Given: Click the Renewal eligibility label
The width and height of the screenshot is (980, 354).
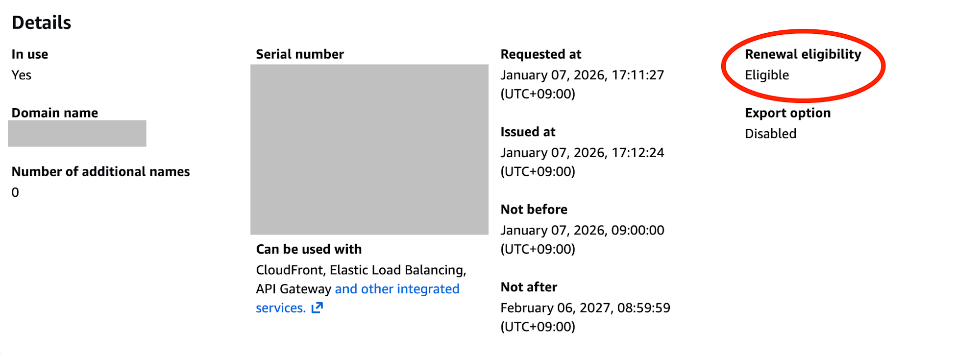Looking at the screenshot, I should tap(803, 54).
